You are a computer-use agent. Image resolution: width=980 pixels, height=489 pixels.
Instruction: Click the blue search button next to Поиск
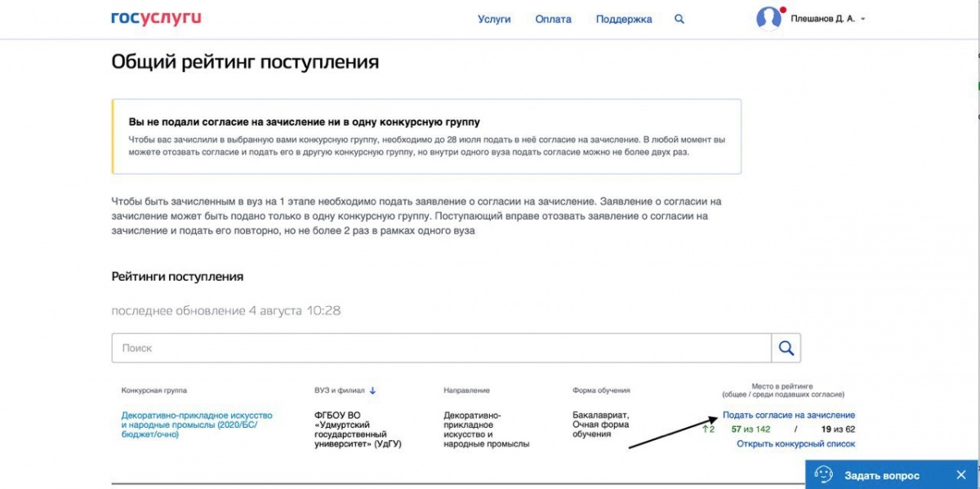[786, 348]
